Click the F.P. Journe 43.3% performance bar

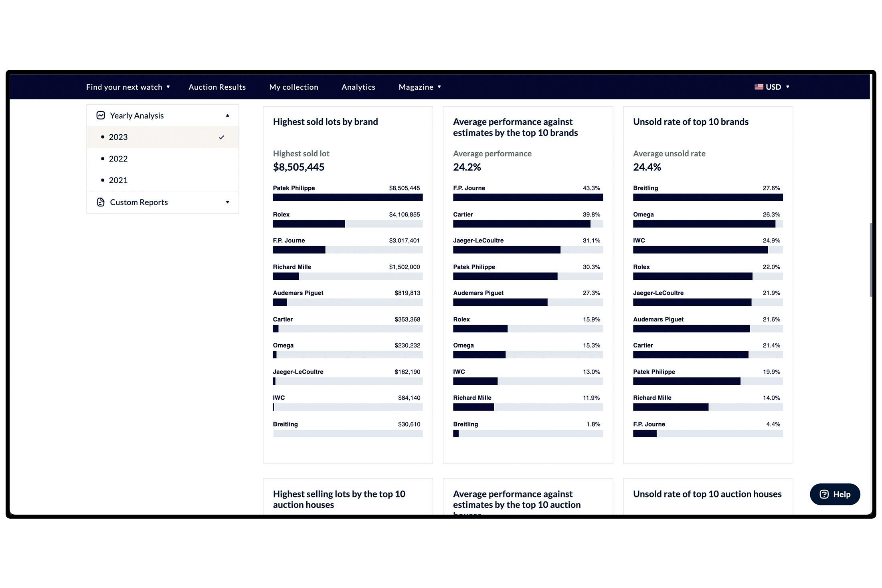point(528,198)
